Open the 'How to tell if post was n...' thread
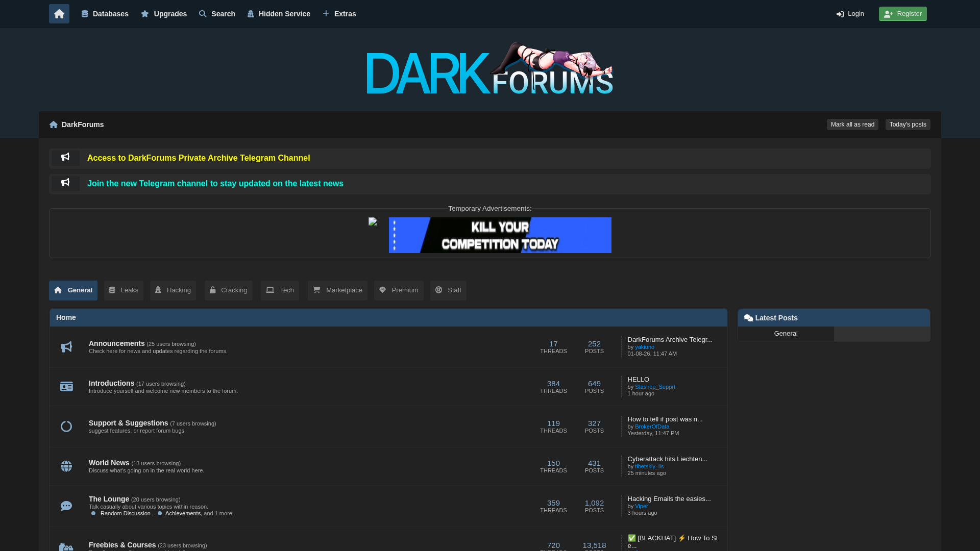 [665, 419]
